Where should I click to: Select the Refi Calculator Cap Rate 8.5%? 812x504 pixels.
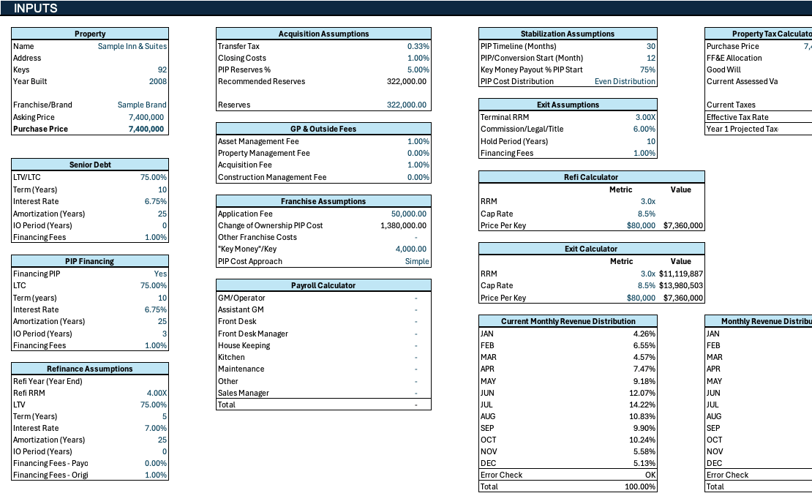tap(646, 214)
